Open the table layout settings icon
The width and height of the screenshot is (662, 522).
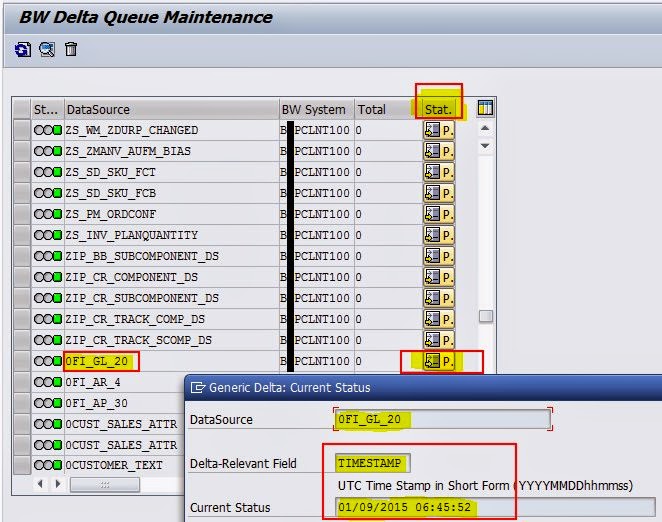tap(485, 108)
